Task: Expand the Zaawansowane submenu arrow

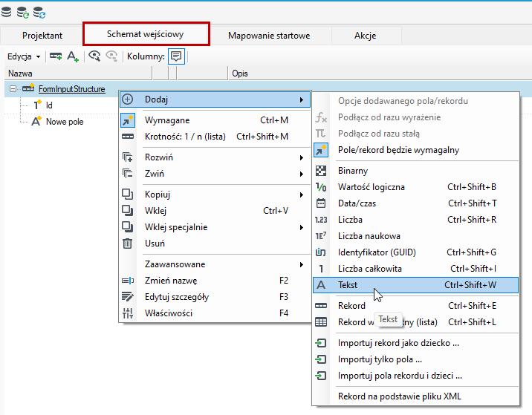Action: click(301, 264)
